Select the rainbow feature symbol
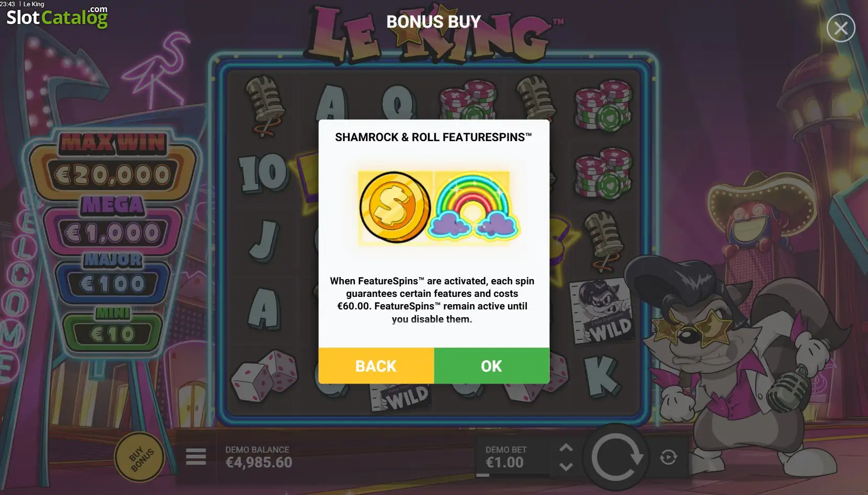The image size is (868, 495). (x=473, y=208)
